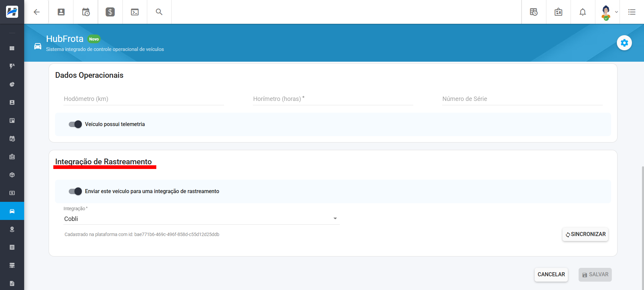
Task: Click the SALVAR button
Action: 595,275
